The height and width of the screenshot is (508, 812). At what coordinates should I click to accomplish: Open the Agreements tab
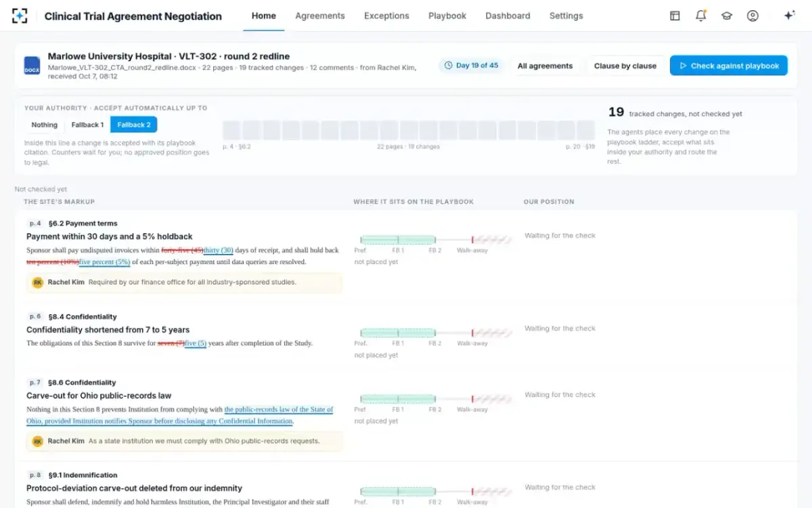coord(320,16)
